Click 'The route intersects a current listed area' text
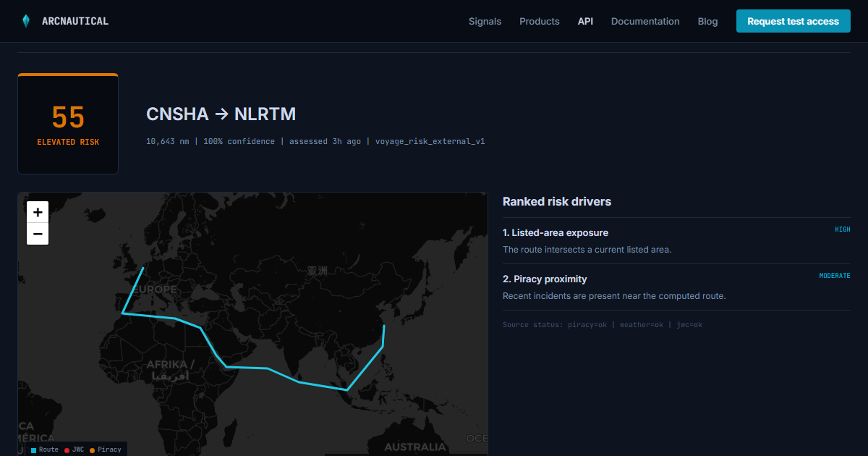Viewport: 868px width, 456px height. pyautogui.click(x=587, y=250)
